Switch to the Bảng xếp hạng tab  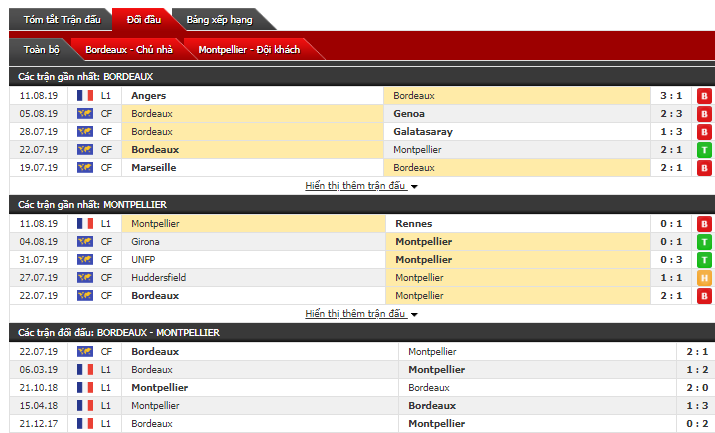click(x=219, y=20)
